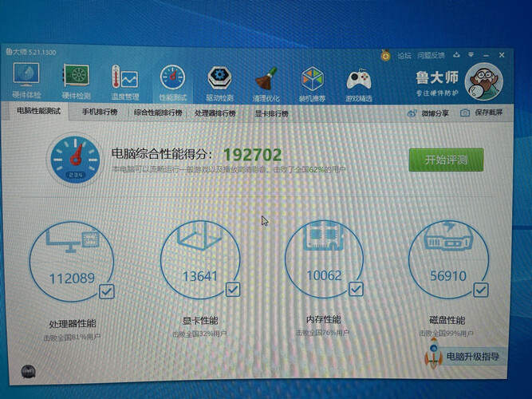Viewport: 532px width, 399px height.
Task: Open 游戏精选 gamepad icon
Action: [x=359, y=80]
